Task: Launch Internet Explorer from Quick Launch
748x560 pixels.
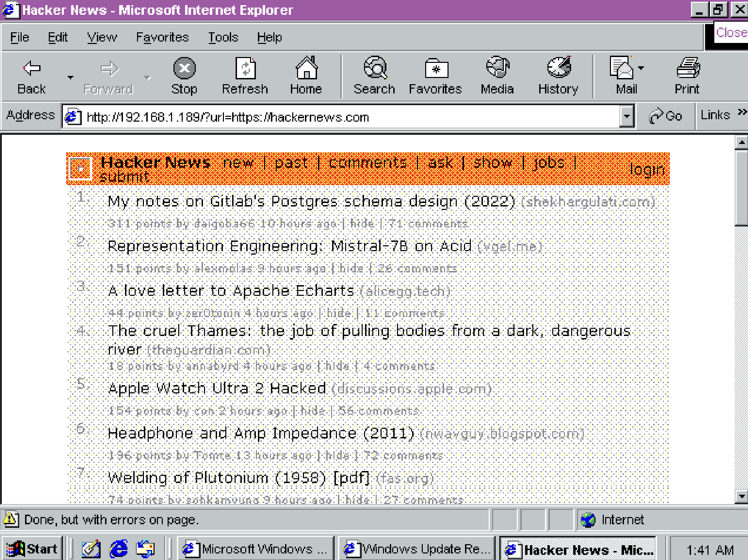Action: 118,548
